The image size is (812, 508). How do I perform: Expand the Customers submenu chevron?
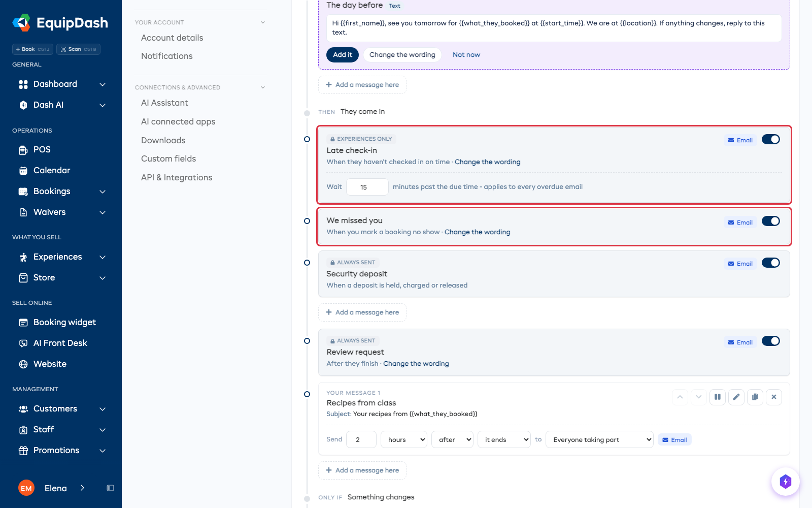(x=103, y=409)
